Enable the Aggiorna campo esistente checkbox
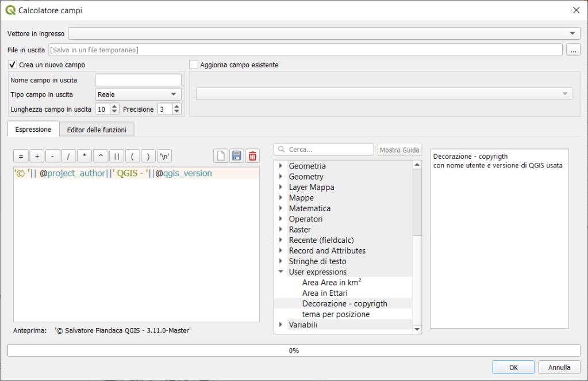The height and width of the screenshot is (381, 588). pos(194,65)
